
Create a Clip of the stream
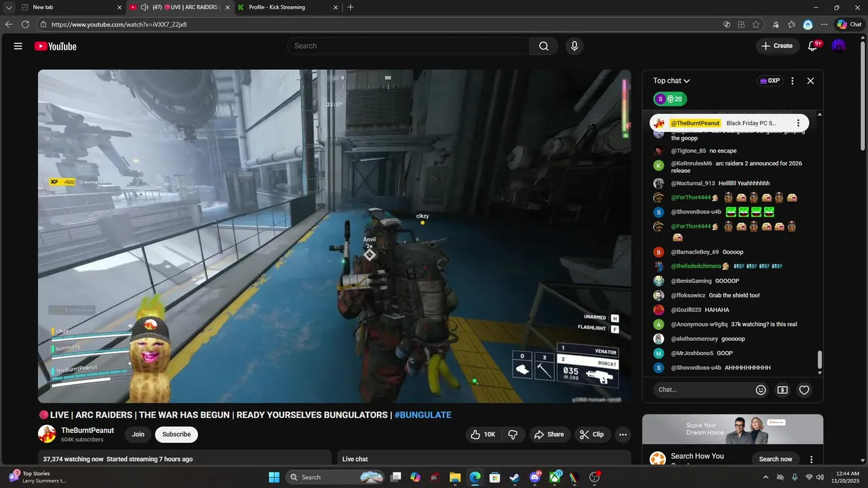(592, 434)
